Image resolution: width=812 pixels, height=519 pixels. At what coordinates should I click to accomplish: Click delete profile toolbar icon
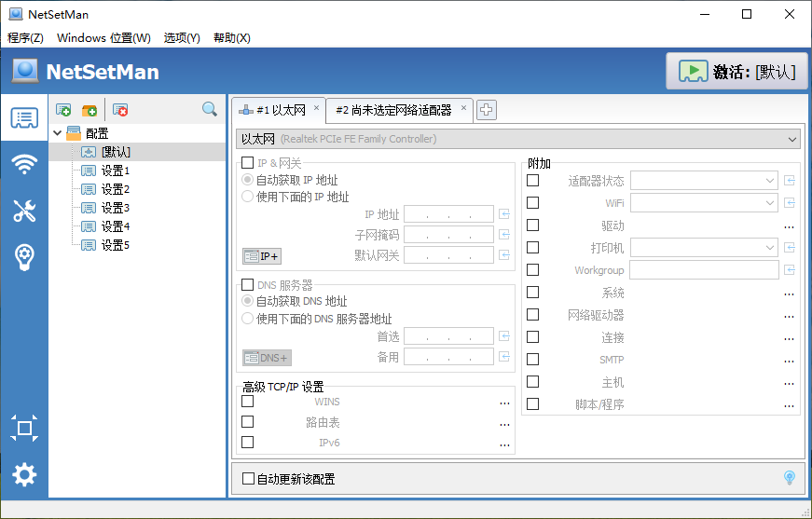tap(120, 110)
